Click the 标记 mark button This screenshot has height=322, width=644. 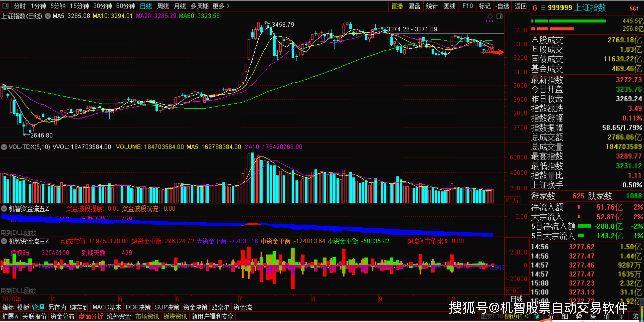[484, 6]
